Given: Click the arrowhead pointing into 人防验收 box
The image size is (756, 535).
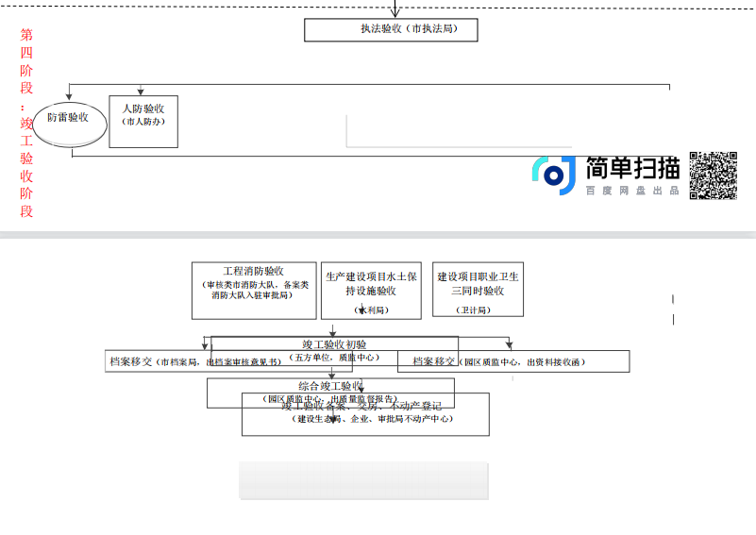Looking at the screenshot, I should click(x=141, y=92).
